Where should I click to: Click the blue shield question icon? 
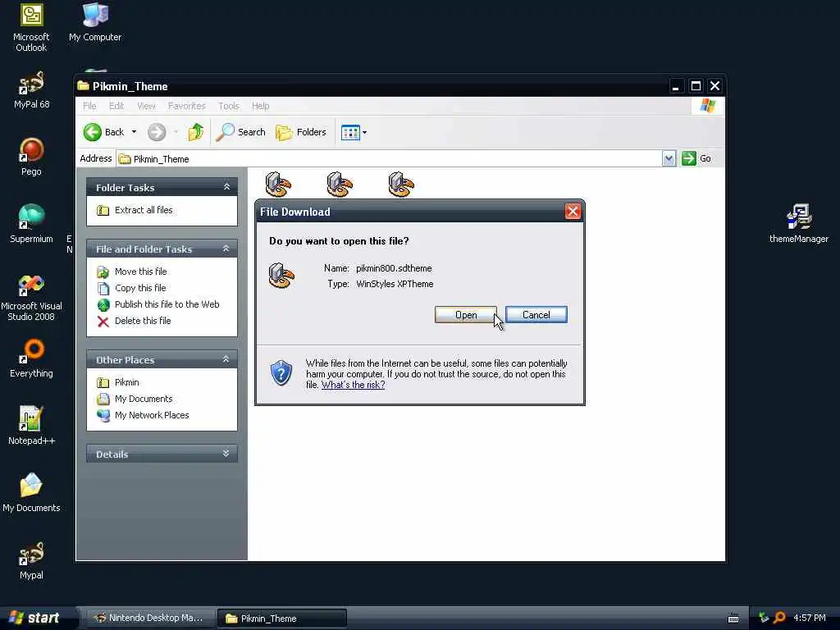281,373
